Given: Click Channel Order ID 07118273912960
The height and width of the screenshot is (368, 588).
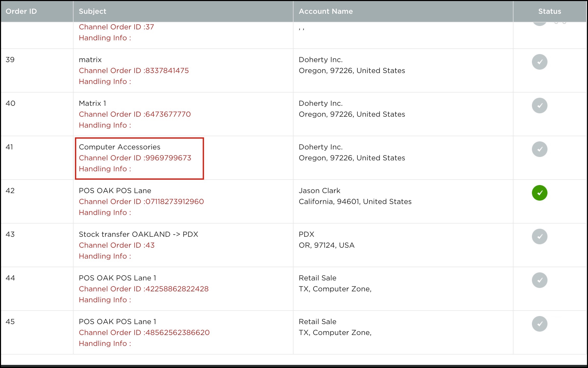Looking at the screenshot, I should [x=141, y=201].
